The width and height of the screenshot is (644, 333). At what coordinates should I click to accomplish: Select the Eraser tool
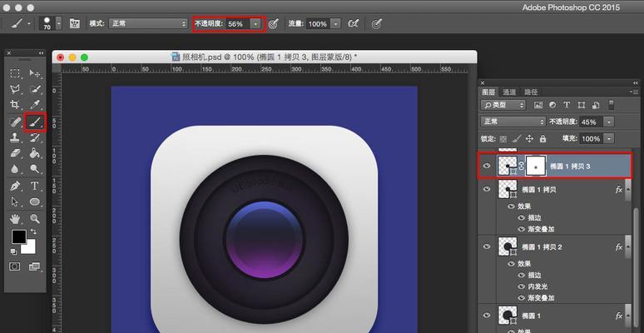click(x=15, y=153)
